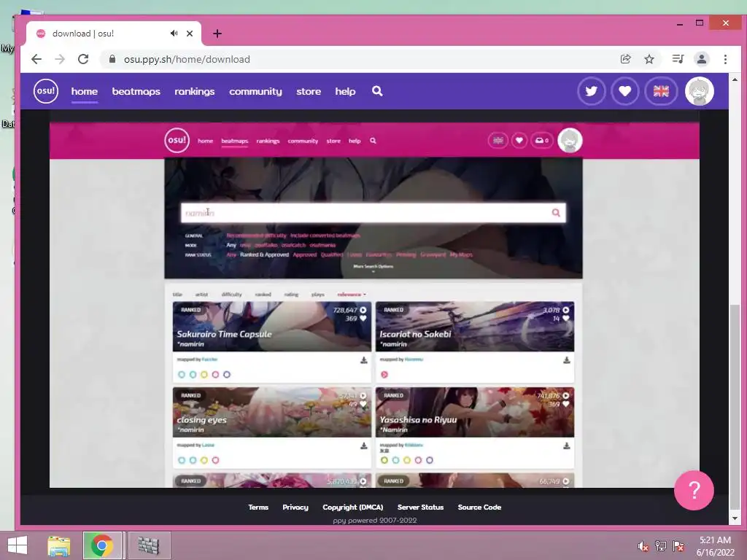747x560 pixels.
Task: Open the Chrome three-dot menu
Action: click(725, 59)
